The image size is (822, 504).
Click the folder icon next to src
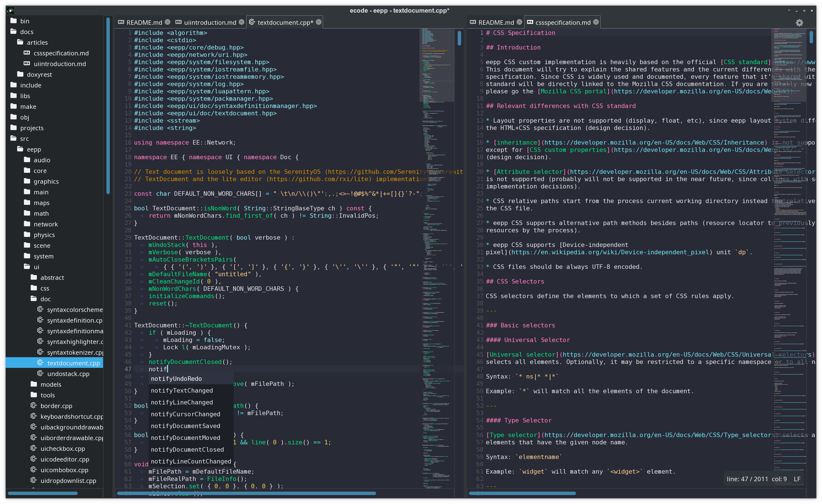tap(13, 138)
